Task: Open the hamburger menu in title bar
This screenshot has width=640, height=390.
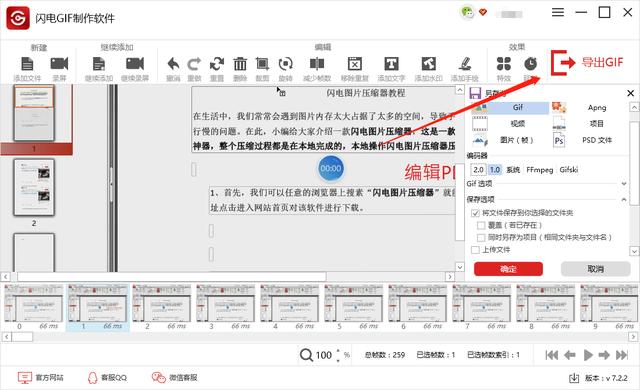Action: point(558,13)
